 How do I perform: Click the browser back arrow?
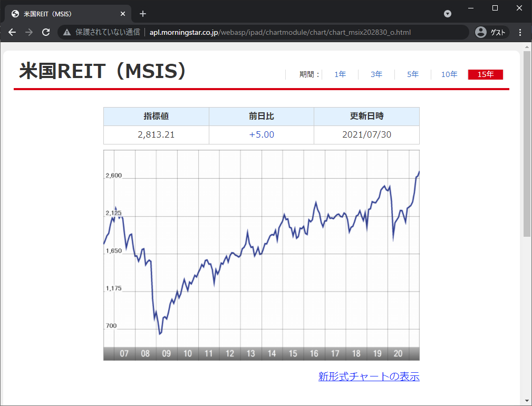tap(12, 32)
